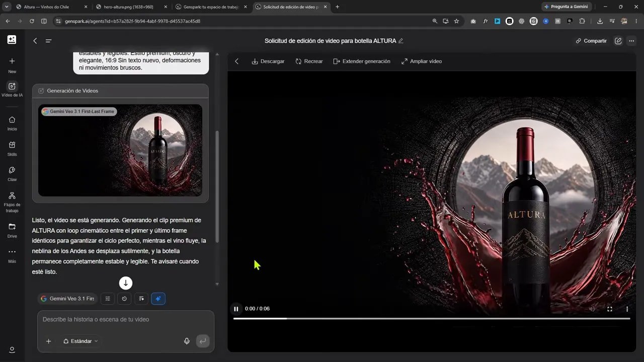
Task: Open a new browser tab
Action: [x=337, y=7]
